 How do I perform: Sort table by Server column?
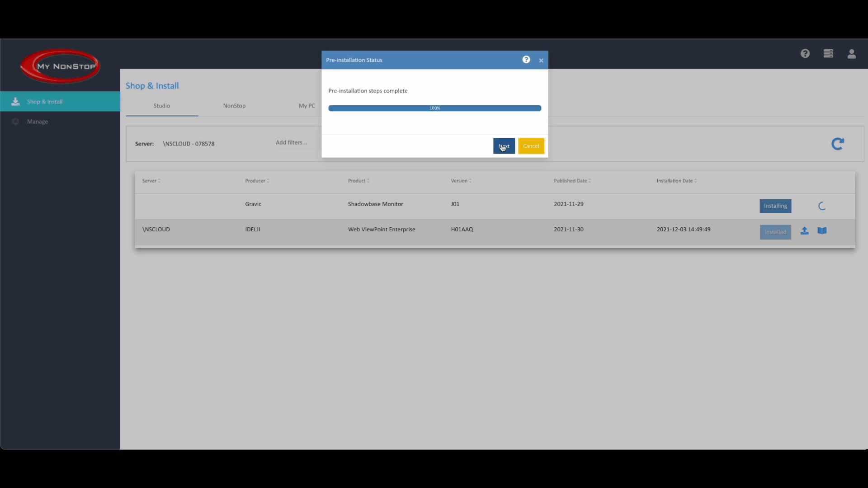pyautogui.click(x=151, y=181)
